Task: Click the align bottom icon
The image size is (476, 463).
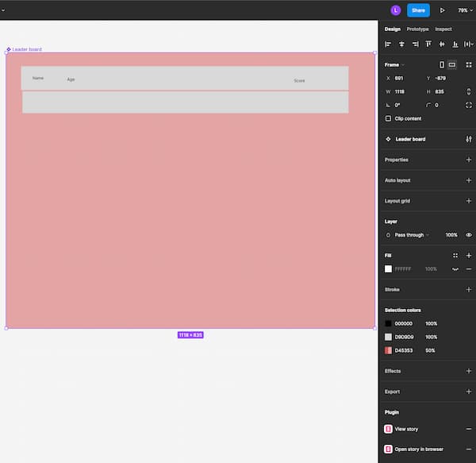Action: (x=455, y=44)
